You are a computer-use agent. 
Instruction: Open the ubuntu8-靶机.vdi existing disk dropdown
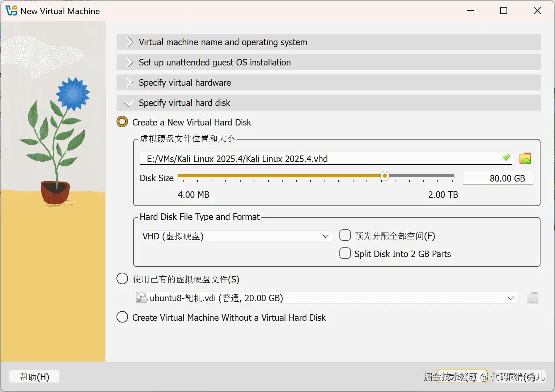326,298
